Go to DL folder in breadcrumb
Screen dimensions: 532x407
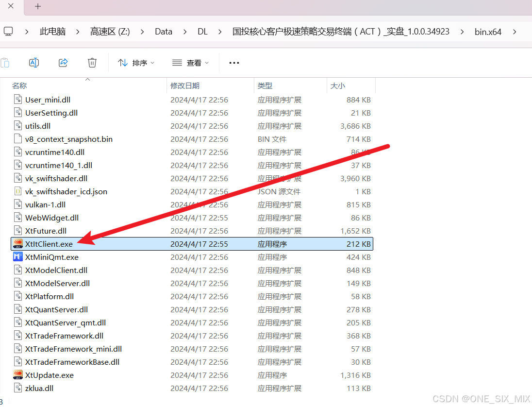pyautogui.click(x=202, y=32)
